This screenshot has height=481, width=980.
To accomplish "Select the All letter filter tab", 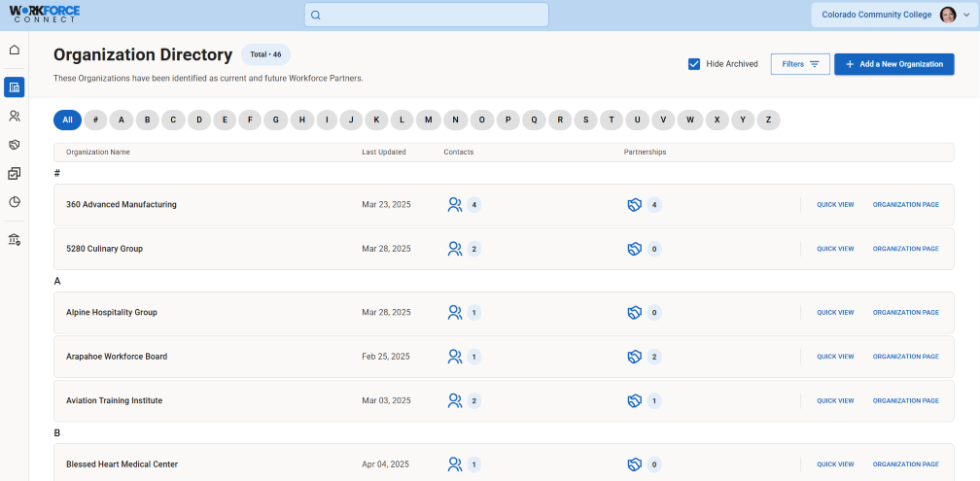I will (67, 120).
